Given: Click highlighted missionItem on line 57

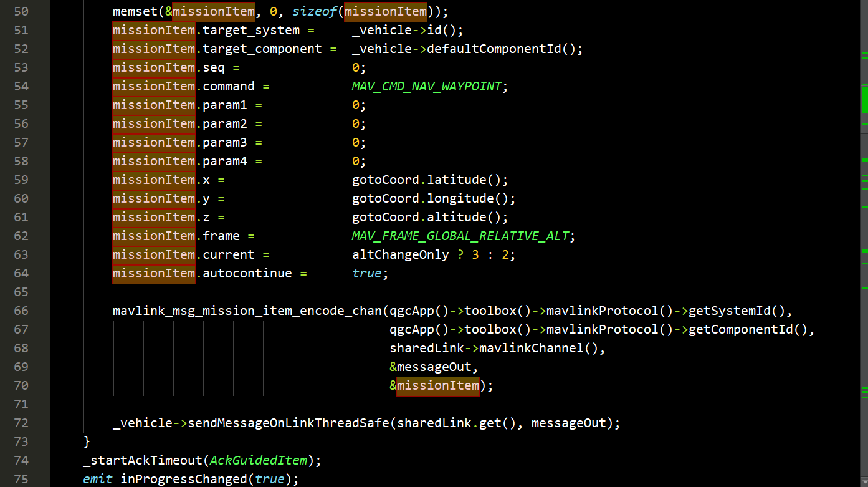Looking at the screenshot, I should [x=154, y=142].
